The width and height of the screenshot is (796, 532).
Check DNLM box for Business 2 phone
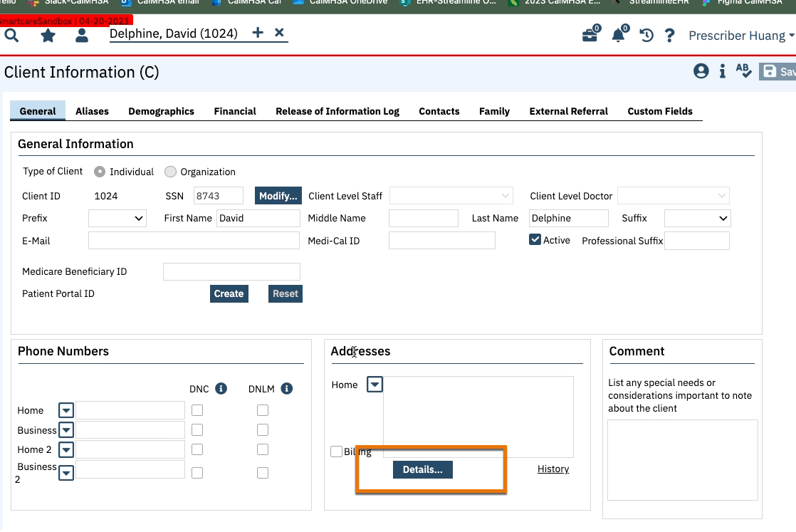click(263, 473)
